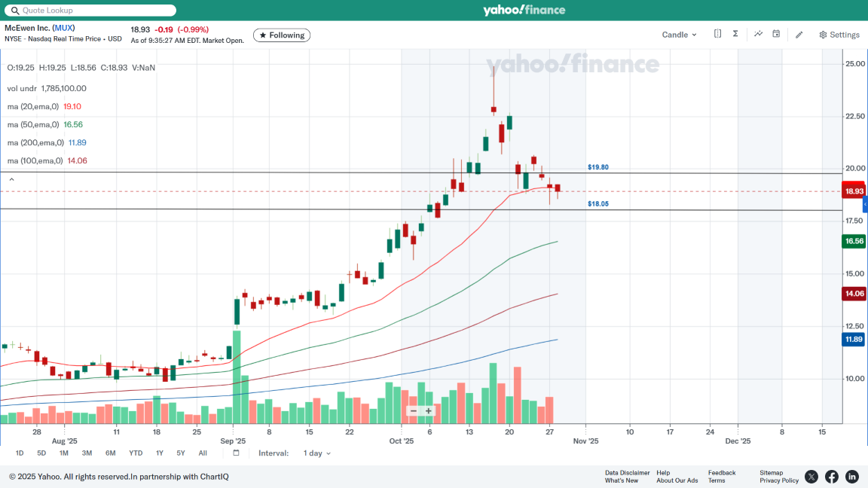The width and height of the screenshot is (868, 488).
Task: Click the sigma indicators icon
Action: tap(735, 34)
